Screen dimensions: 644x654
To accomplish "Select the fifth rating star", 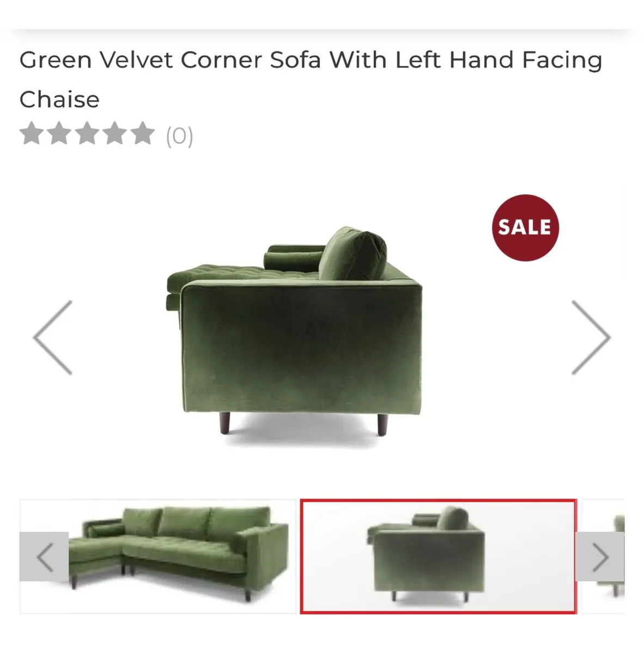I will [143, 134].
